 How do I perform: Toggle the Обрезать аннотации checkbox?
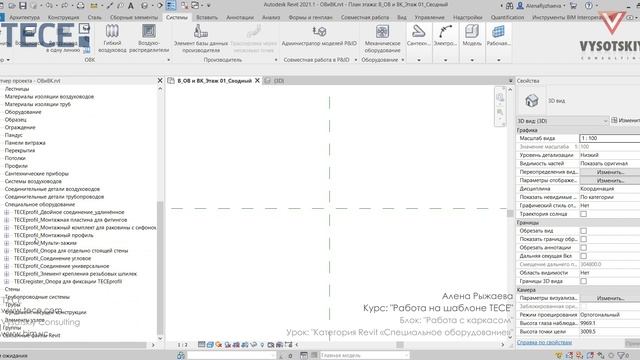pos(584,248)
